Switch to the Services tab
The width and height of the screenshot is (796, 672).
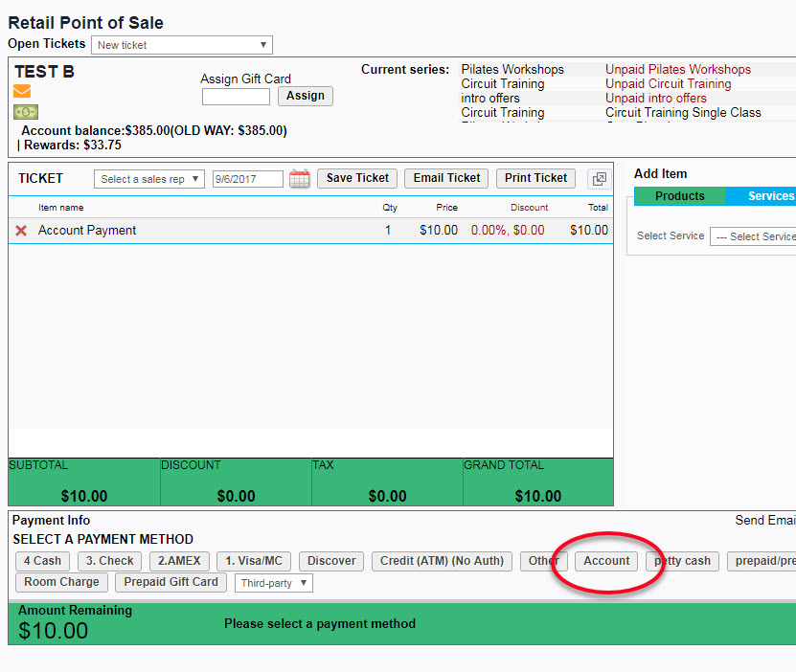(771, 195)
